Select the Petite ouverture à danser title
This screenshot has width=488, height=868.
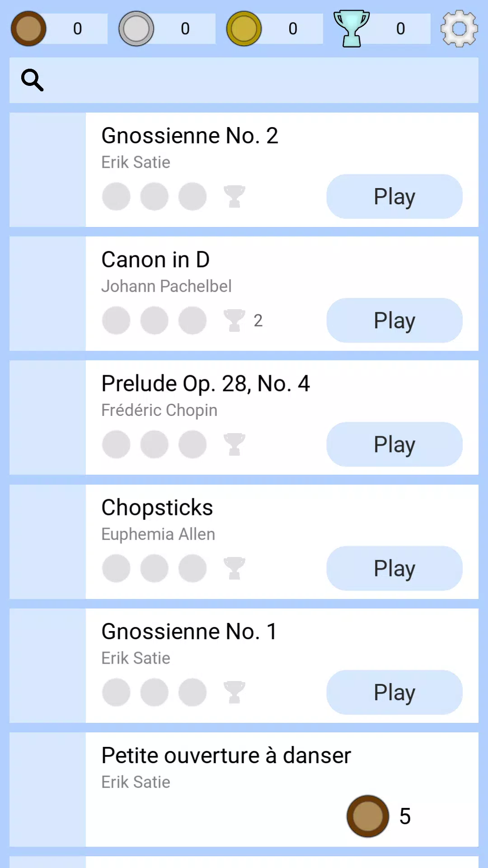[x=226, y=755]
